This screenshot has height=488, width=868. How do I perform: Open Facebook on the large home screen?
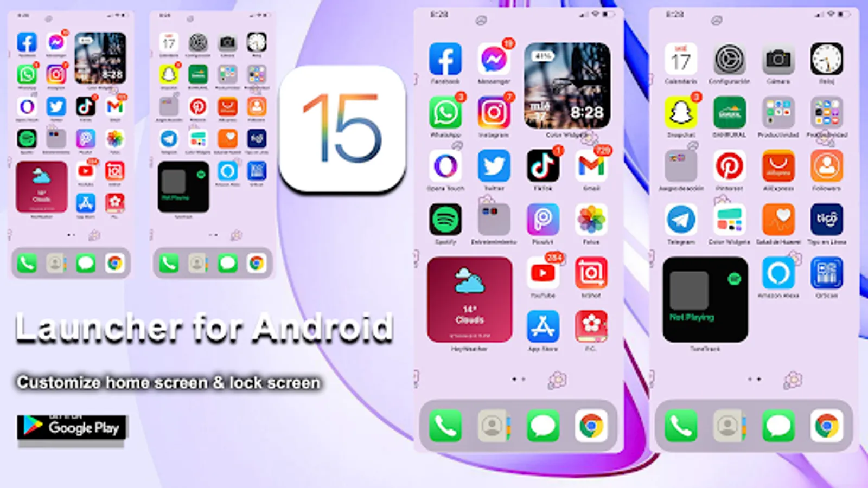(x=445, y=59)
